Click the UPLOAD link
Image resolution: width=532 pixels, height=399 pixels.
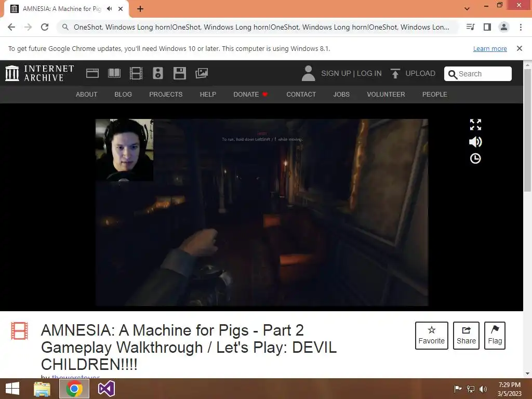coord(420,73)
